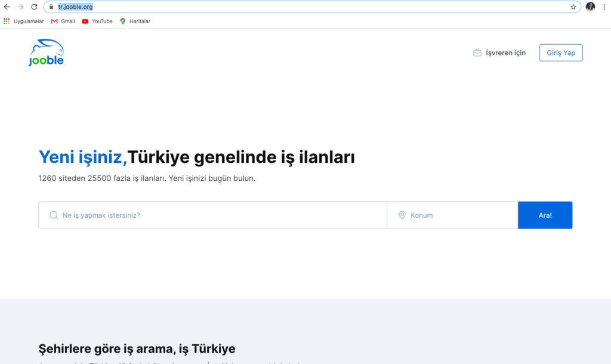Open the Chrome three-dot menu
The height and width of the screenshot is (364, 611).
(x=604, y=7)
